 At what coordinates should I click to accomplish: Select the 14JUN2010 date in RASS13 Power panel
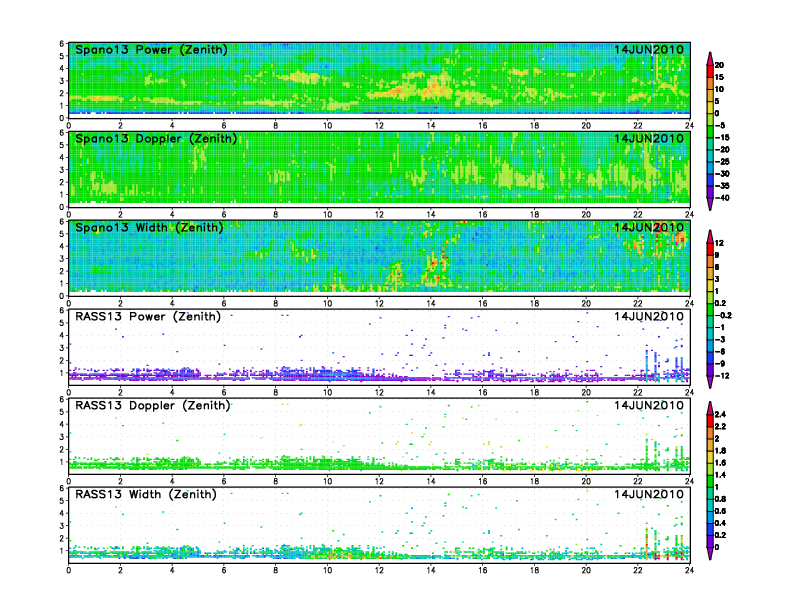(x=649, y=317)
